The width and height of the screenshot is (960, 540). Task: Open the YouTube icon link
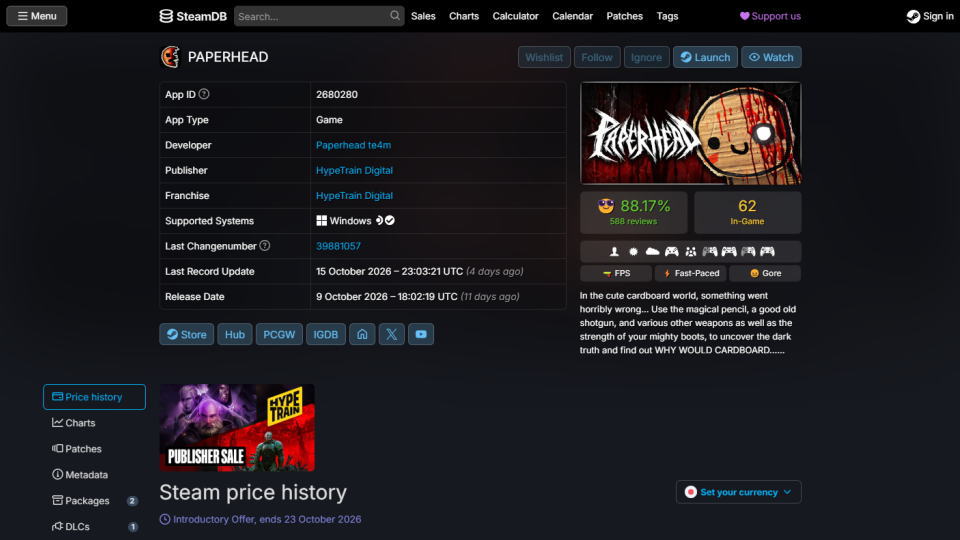pyautogui.click(x=421, y=334)
